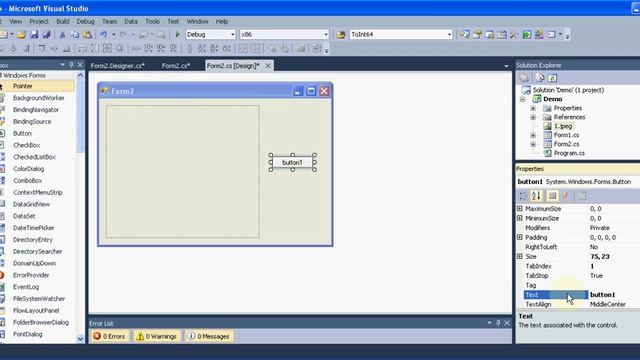Open the Tools menu
The image size is (640, 360).
(152, 21)
